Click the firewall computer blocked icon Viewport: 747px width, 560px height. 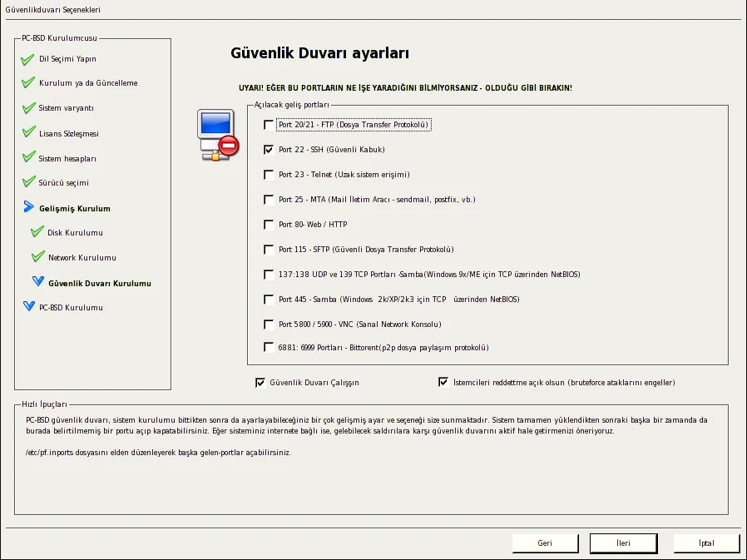(218, 135)
